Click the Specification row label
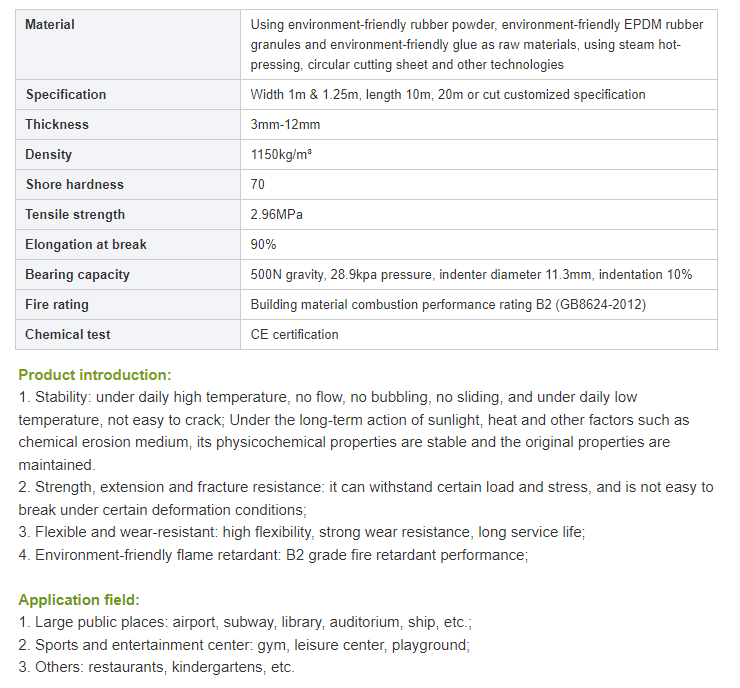This screenshot has width=740, height=688. pos(66,95)
